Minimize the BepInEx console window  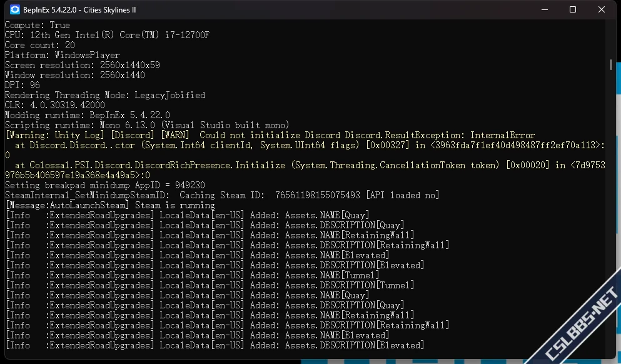click(543, 10)
